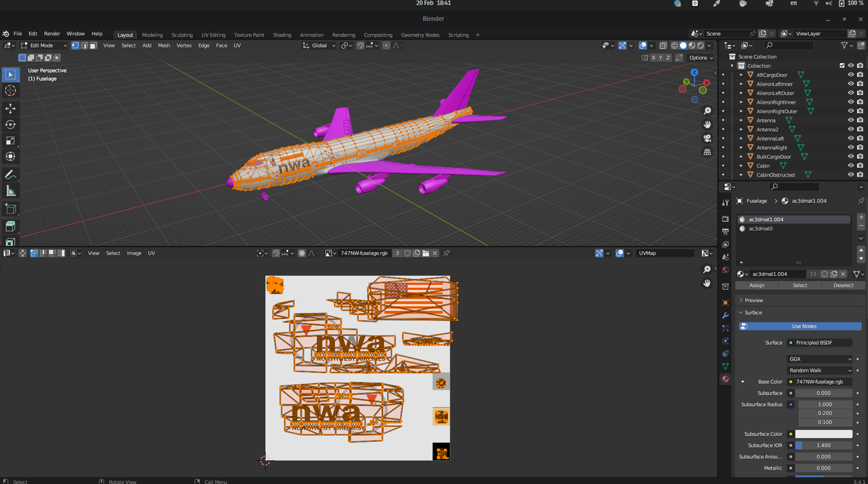Toggle X mirror axis in viewport
The image size is (868, 484).
(x=654, y=58)
